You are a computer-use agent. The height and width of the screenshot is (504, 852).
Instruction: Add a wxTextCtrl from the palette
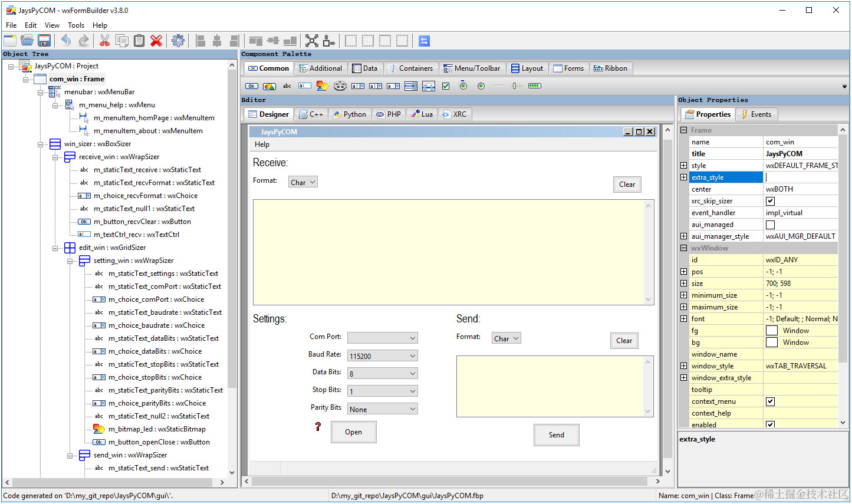pos(305,86)
